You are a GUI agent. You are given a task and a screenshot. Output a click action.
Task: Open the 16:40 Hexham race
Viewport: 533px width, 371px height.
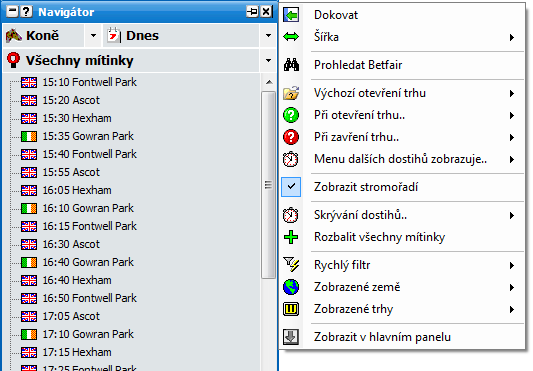coord(77,281)
